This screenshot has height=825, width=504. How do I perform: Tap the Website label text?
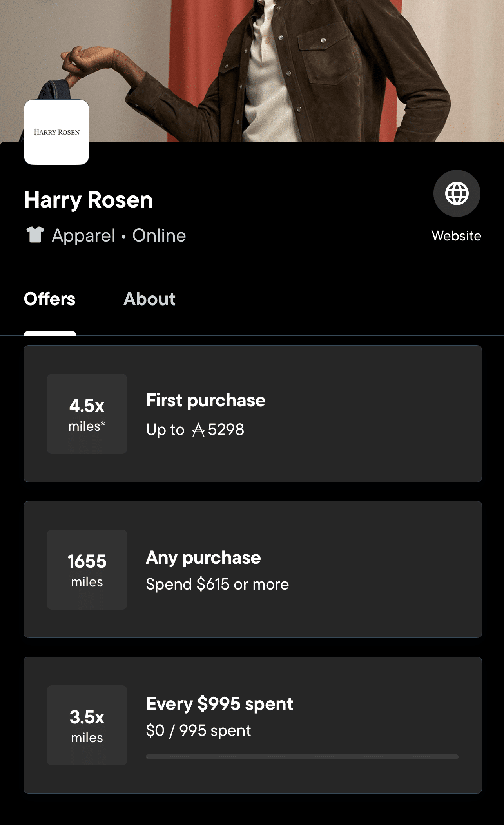pyautogui.click(x=456, y=236)
